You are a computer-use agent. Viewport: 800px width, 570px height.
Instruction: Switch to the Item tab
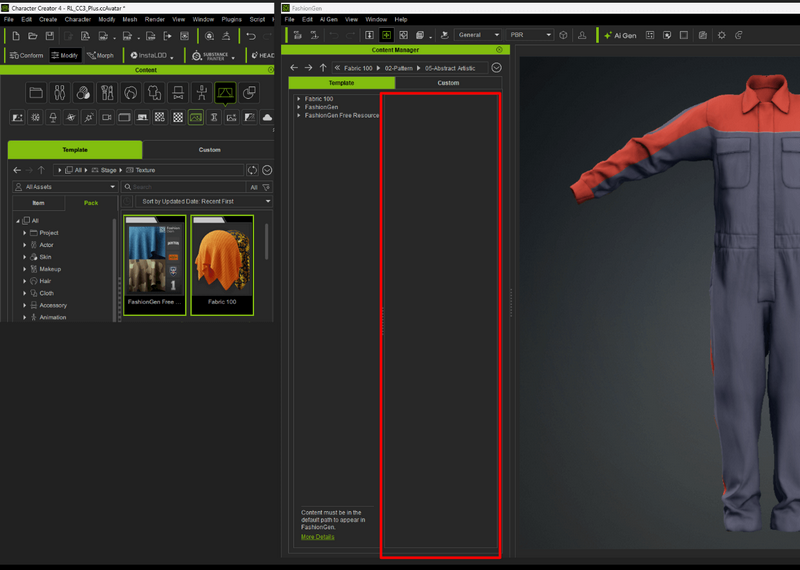pyautogui.click(x=38, y=203)
